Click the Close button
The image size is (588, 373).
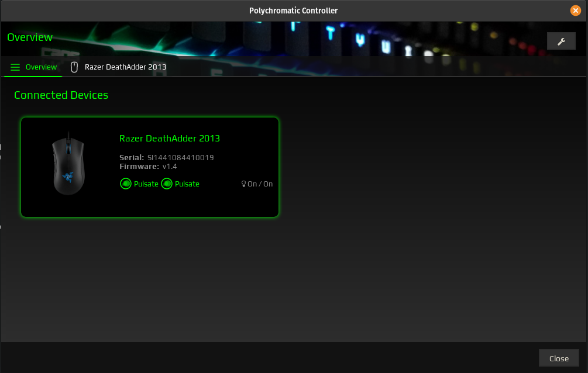558,358
